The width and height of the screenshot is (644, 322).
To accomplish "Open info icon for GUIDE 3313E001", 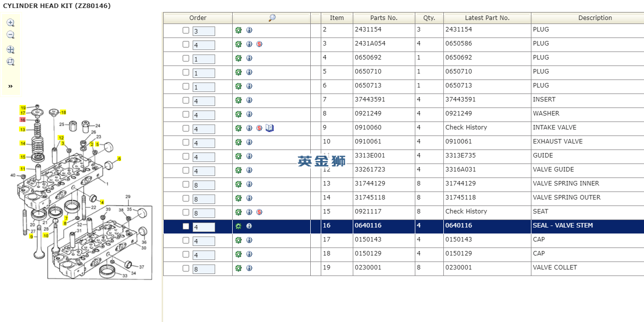I will [x=249, y=156].
